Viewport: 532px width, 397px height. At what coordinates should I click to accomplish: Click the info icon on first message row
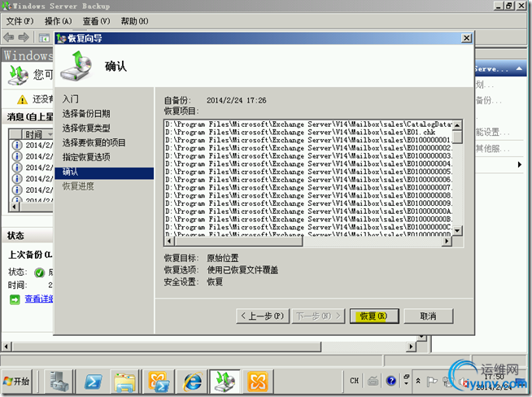[16, 145]
